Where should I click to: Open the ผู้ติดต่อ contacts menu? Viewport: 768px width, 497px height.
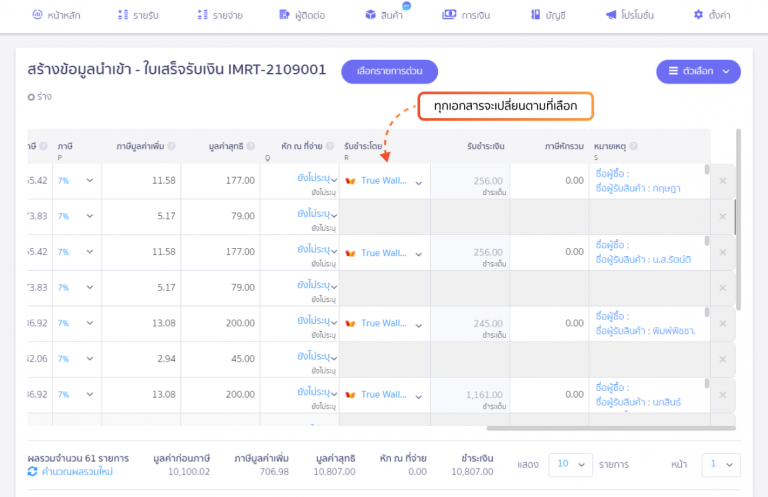pos(302,15)
